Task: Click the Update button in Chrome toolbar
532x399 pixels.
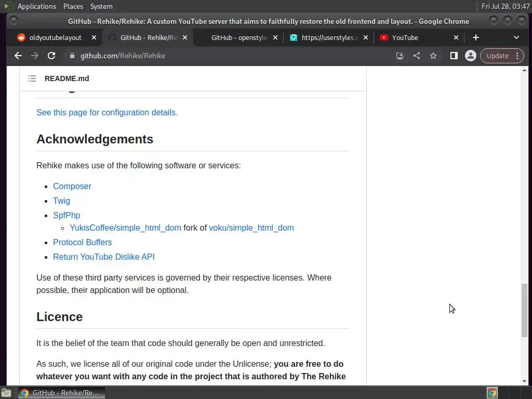Action: (x=497, y=56)
